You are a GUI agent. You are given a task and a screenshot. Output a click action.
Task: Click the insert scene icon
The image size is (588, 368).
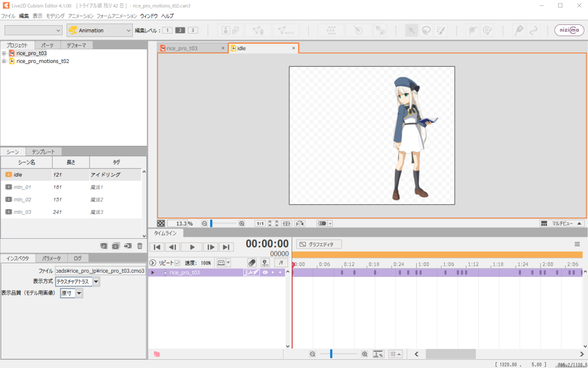(x=128, y=246)
